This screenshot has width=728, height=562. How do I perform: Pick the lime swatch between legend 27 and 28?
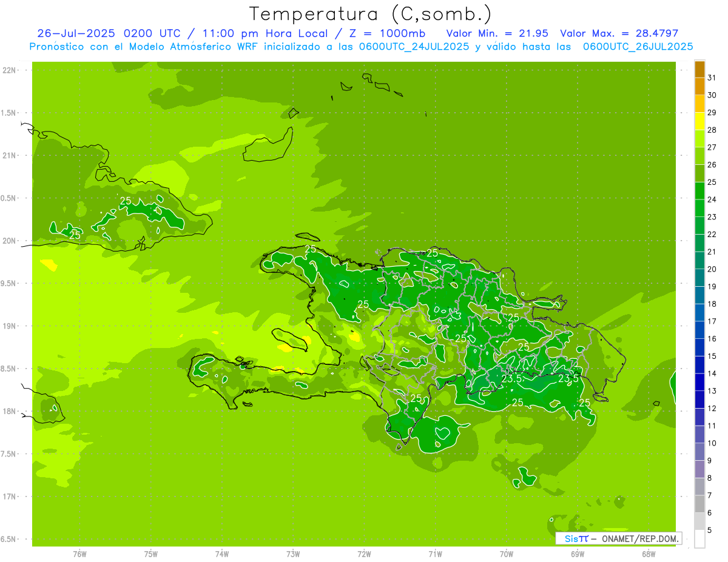pos(699,139)
